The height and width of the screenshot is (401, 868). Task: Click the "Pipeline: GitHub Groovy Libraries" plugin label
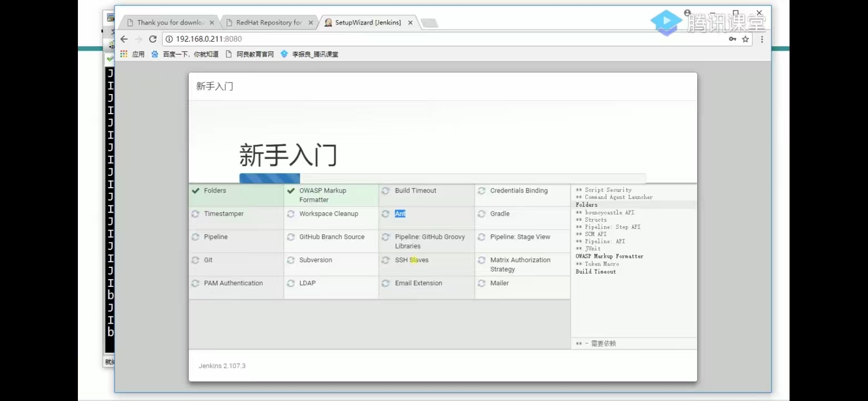tap(430, 241)
